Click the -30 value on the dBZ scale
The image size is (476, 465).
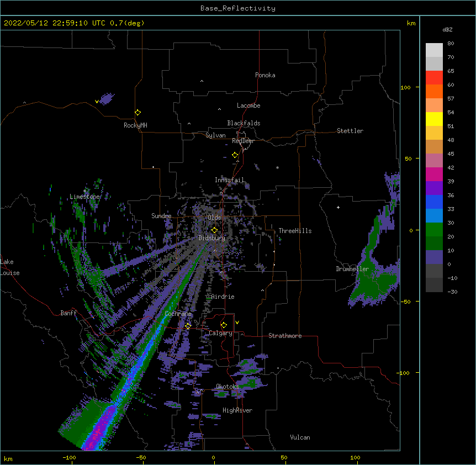point(452,292)
